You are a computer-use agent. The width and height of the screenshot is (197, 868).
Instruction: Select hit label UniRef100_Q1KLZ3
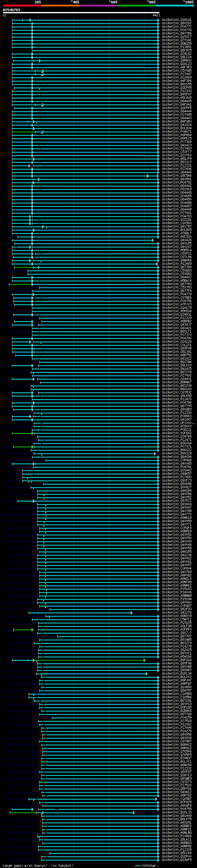pyautogui.click(x=177, y=64)
